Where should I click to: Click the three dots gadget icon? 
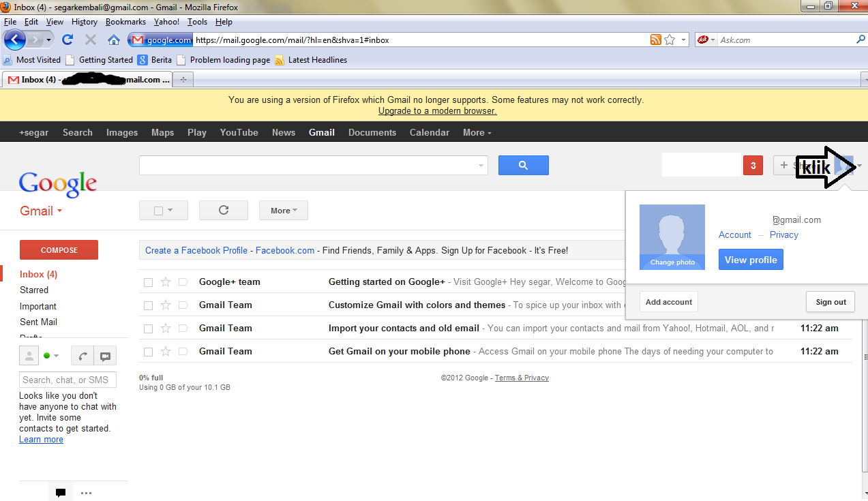point(86,493)
